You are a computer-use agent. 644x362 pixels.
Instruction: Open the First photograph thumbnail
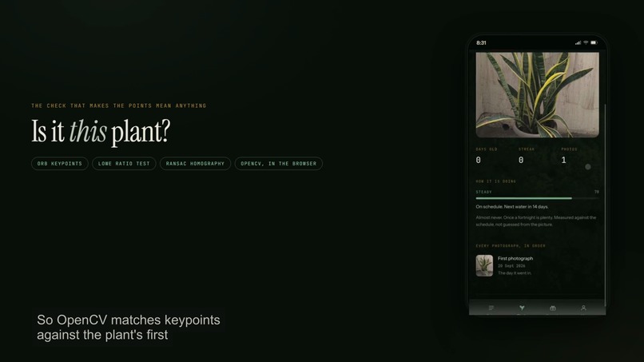[484, 265]
